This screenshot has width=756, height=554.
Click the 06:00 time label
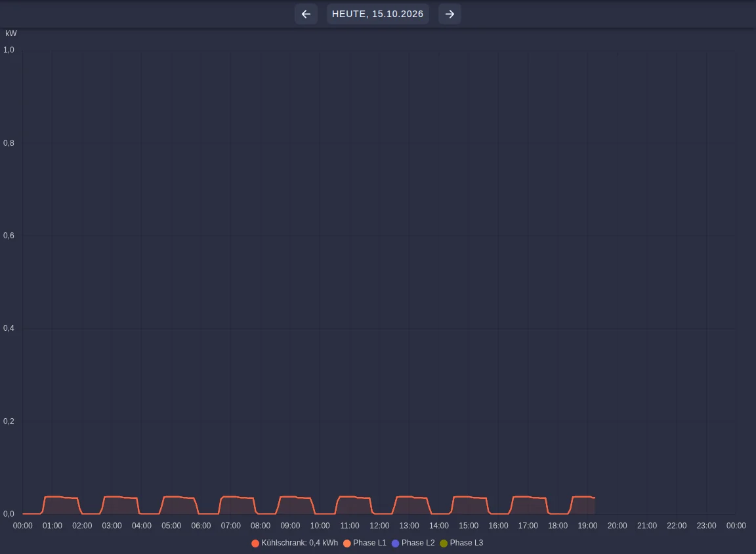pos(201,526)
